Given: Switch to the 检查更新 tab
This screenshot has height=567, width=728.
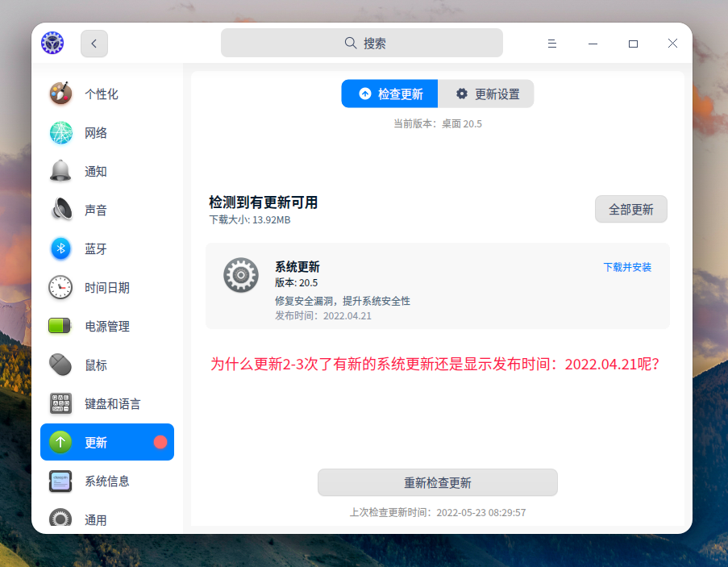Looking at the screenshot, I should [389, 94].
